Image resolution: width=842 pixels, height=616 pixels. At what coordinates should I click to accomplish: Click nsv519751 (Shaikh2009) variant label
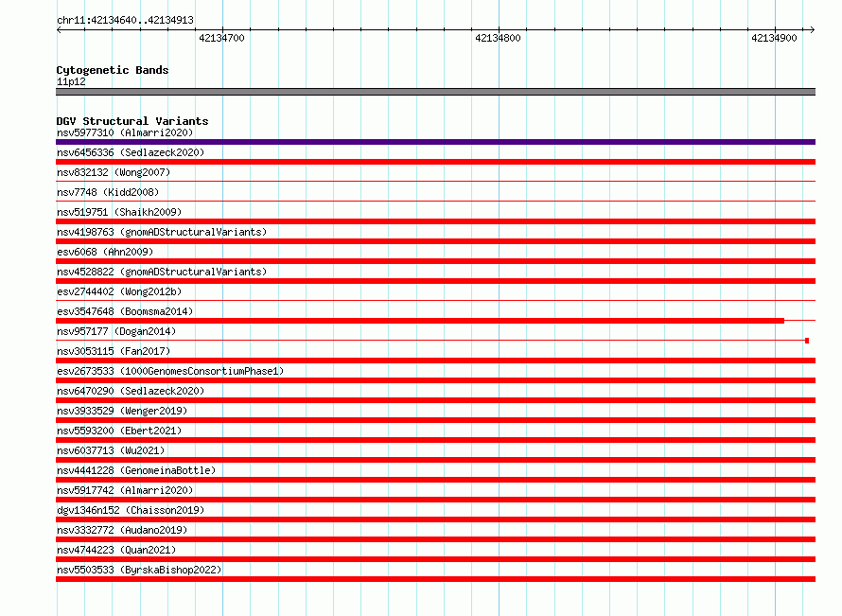(x=119, y=212)
